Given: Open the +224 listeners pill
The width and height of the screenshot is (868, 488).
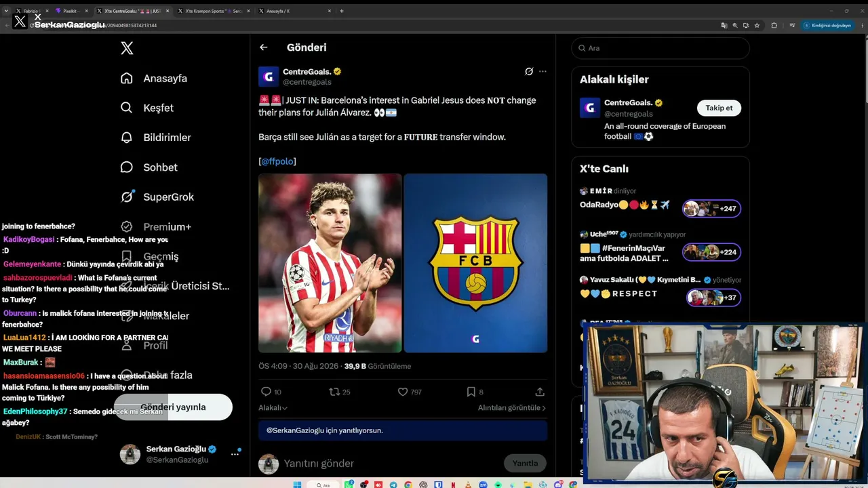Looking at the screenshot, I should [x=712, y=252].
